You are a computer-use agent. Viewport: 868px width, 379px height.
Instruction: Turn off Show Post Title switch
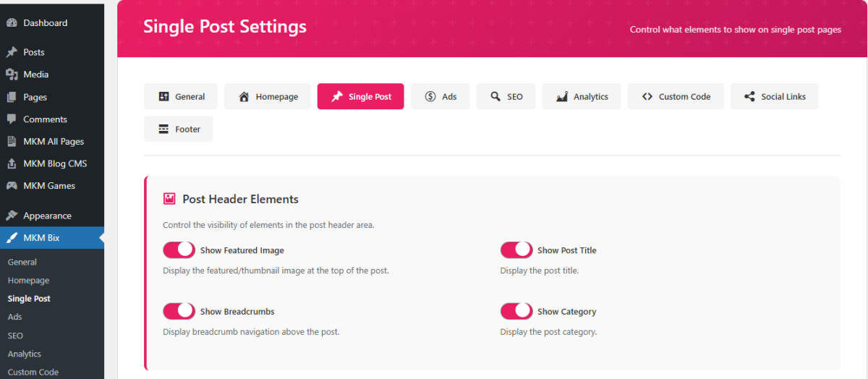pyautogui.click(x=516, y=250)
